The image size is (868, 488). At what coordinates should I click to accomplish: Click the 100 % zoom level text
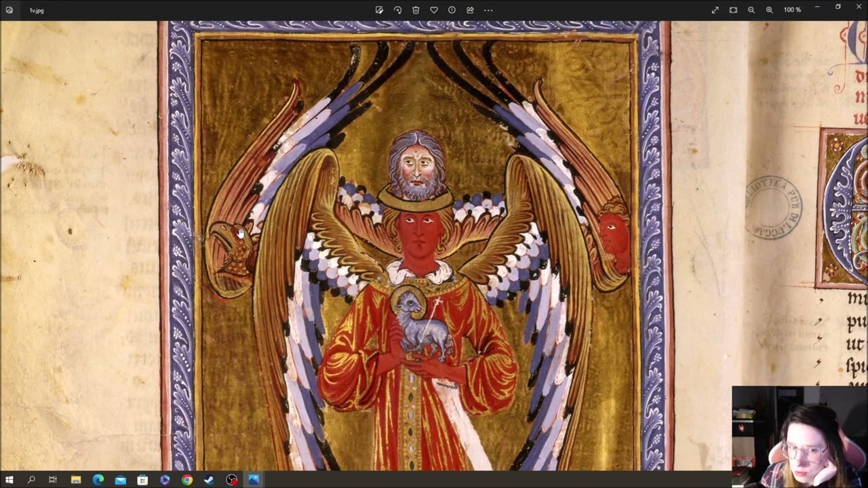792,10
